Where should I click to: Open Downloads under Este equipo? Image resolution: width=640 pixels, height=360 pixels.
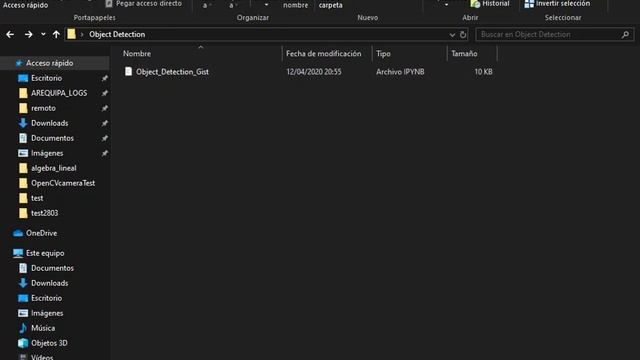tap(49, 283)
